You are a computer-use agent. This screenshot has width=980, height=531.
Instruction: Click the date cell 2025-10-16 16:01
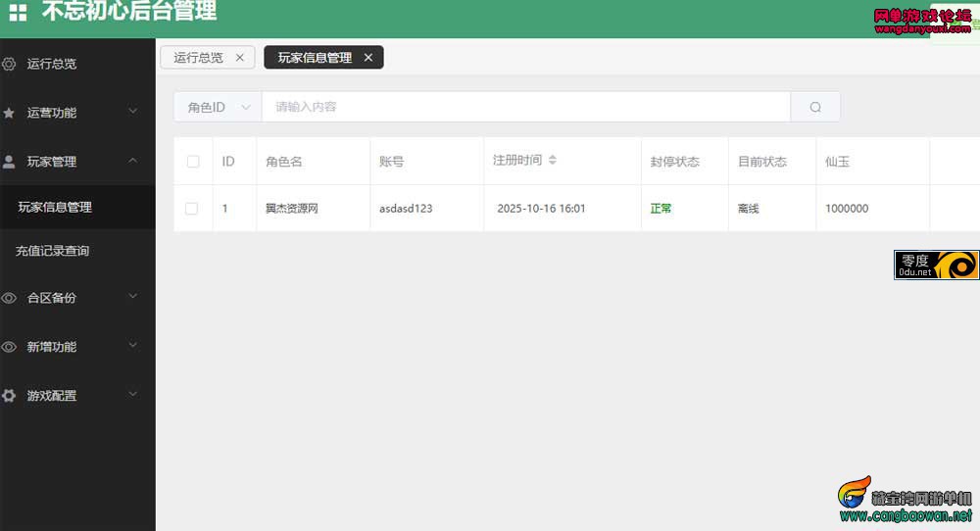[x=541, y=209]
